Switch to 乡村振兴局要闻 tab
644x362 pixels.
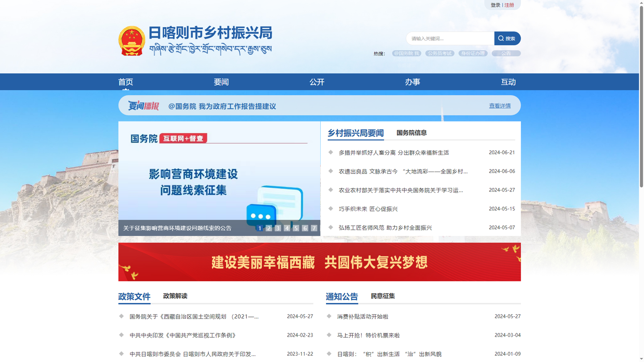[x=356, y=133]
